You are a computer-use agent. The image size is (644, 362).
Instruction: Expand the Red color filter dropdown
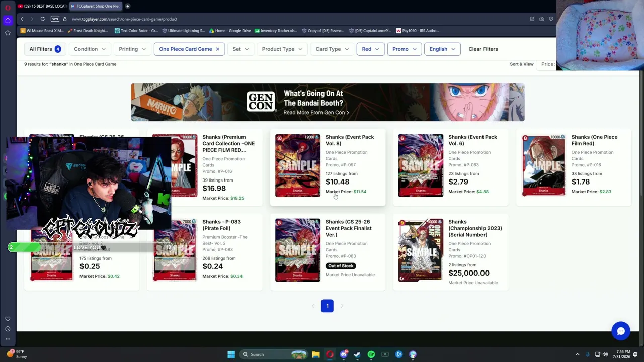tap(370, 49)
